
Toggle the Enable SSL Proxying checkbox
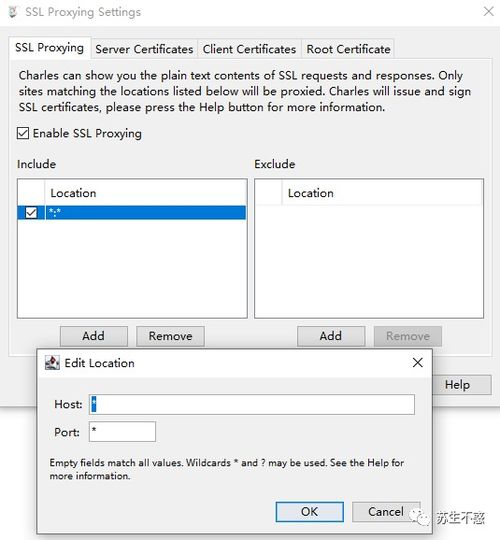pos(23,133)
